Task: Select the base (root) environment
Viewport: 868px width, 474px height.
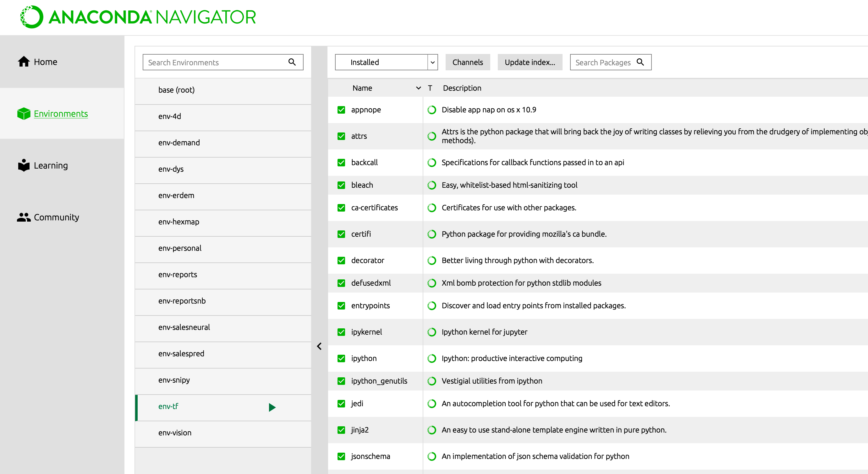Action: [176, 90]
